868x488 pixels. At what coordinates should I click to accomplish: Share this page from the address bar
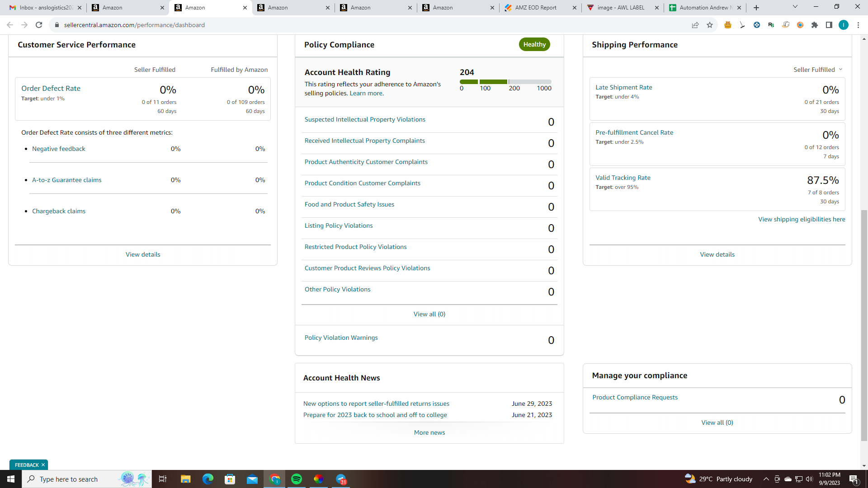pos(695,25)
